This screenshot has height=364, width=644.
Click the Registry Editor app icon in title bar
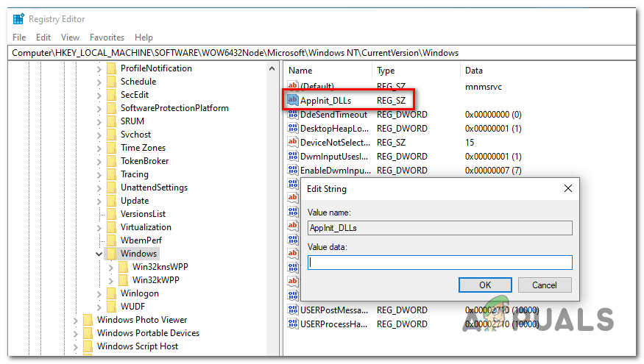(x=18, y=19)
